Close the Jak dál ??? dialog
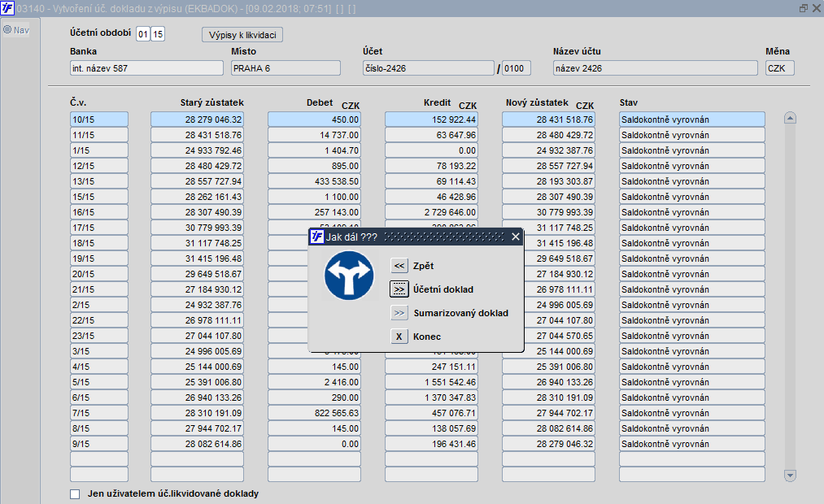 pos(516,237)
